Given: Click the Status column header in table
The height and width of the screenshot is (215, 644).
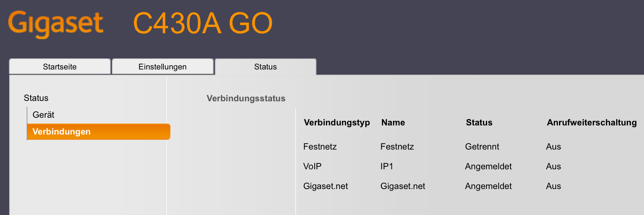Looking at the screenshot, I should tap(479, 122).
